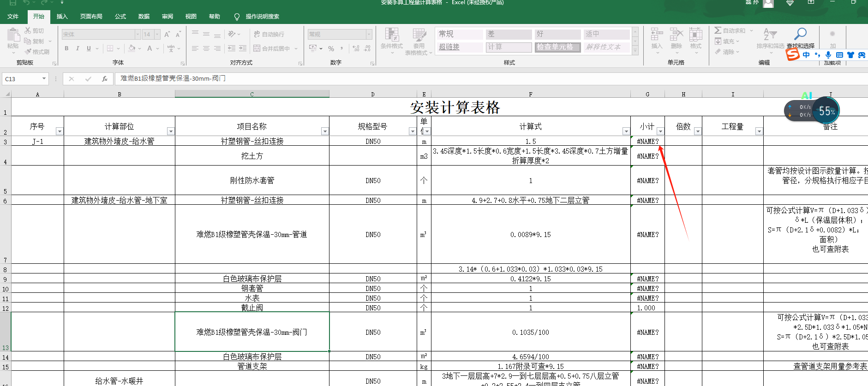
Task: Select the 差 (Bad) cell style
Action: point(509,34)
